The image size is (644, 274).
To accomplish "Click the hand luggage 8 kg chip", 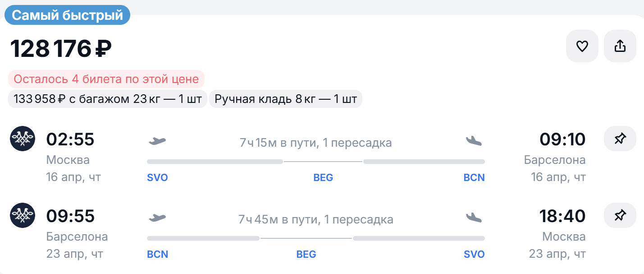I will (x=286, y=99).
